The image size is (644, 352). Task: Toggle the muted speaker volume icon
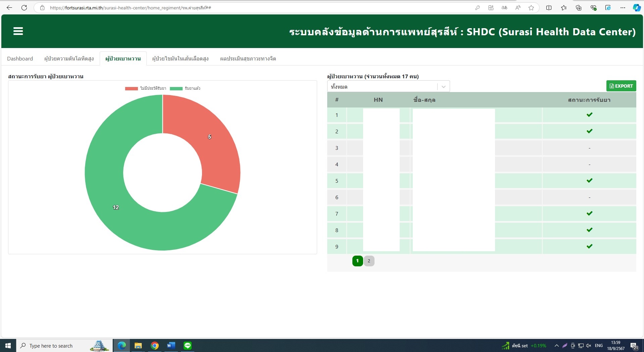588,346
